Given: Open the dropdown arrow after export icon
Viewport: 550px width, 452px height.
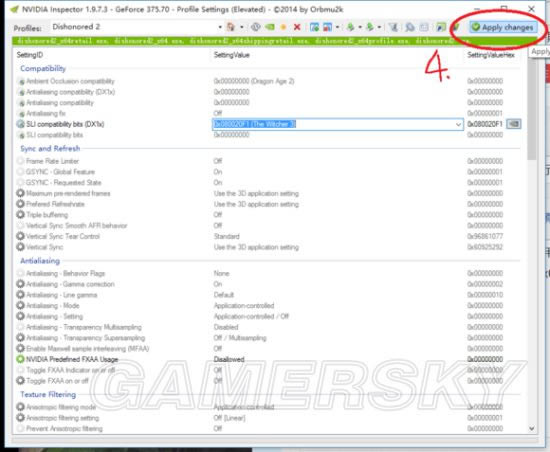Looking at the screenshot, I should pyautogui.click(x=360, y=27).
